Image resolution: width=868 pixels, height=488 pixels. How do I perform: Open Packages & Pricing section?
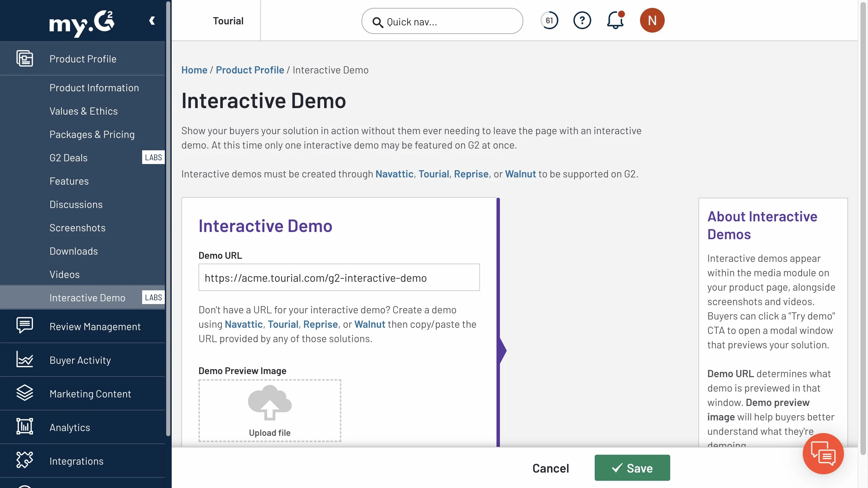[92, 135]
